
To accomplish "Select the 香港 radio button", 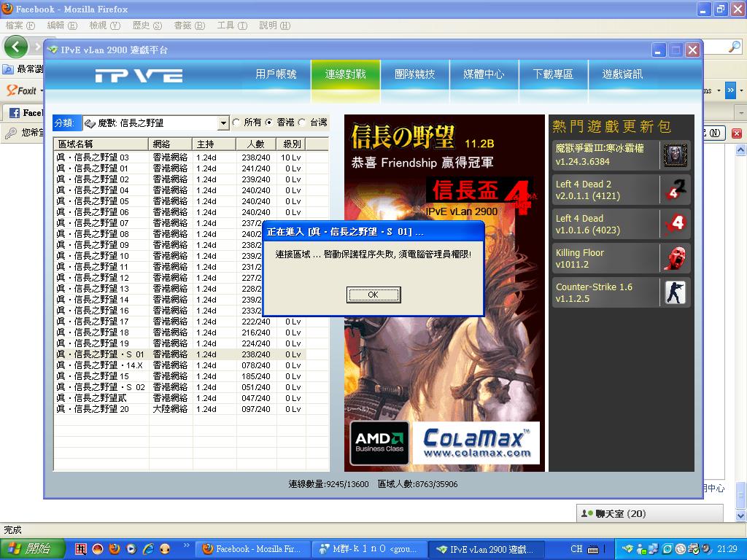I will coord(269,122).
